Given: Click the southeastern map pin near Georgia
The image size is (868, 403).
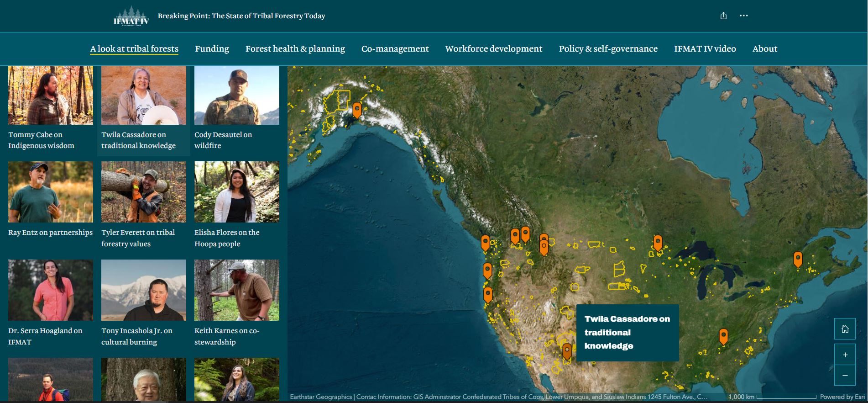Looking at the screenshot, I should click(723, 336).
